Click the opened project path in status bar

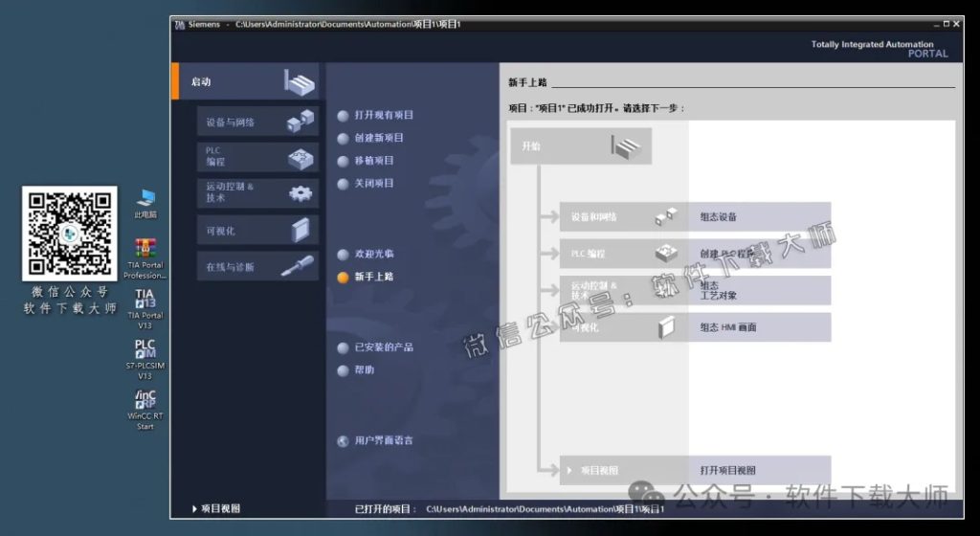pos(545,509)
